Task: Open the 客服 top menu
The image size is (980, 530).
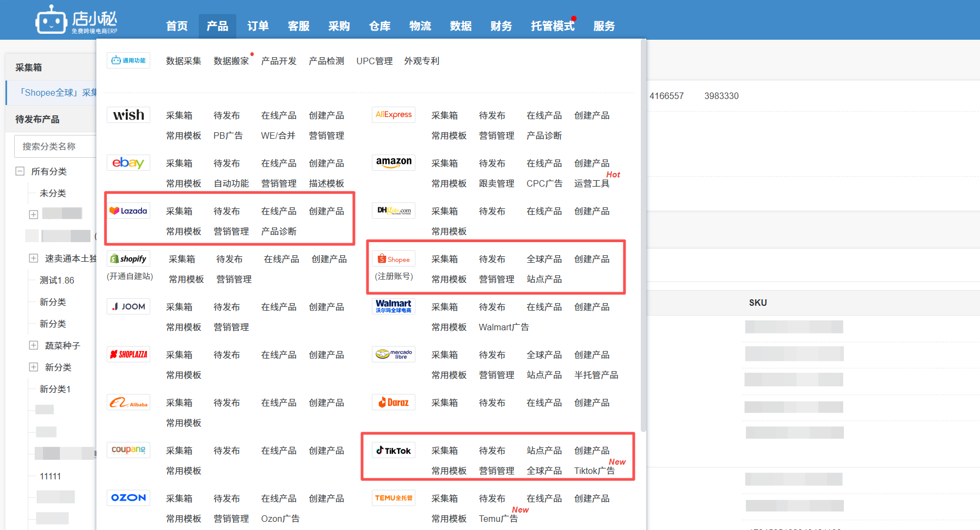Action: 299,26
